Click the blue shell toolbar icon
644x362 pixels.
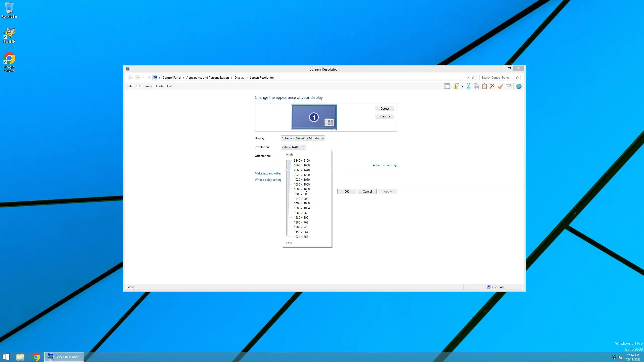[x=518, y=86]
